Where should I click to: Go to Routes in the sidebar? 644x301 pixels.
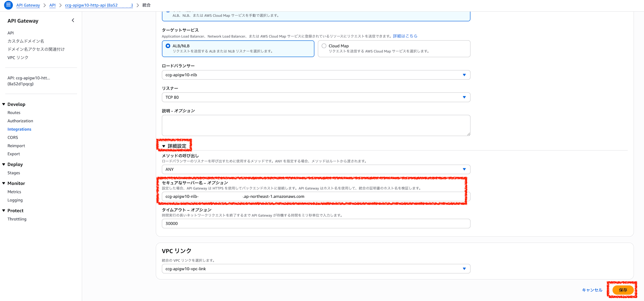[14, 113]
